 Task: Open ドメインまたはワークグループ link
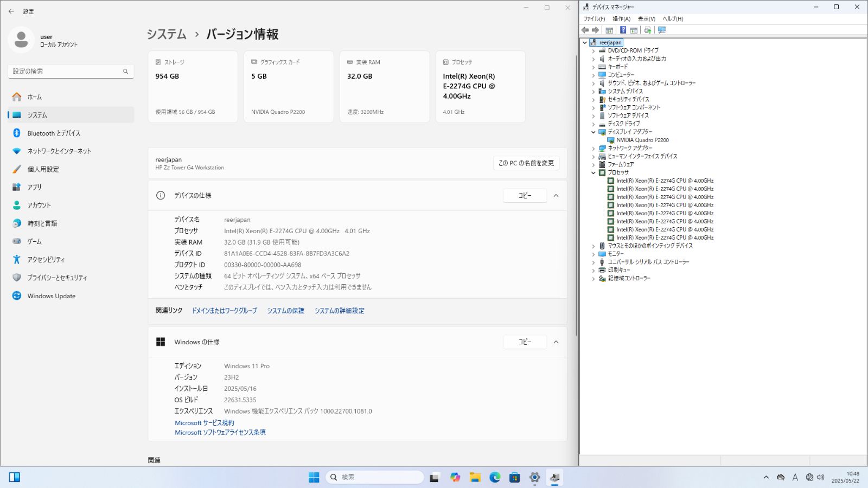[225, 311]
